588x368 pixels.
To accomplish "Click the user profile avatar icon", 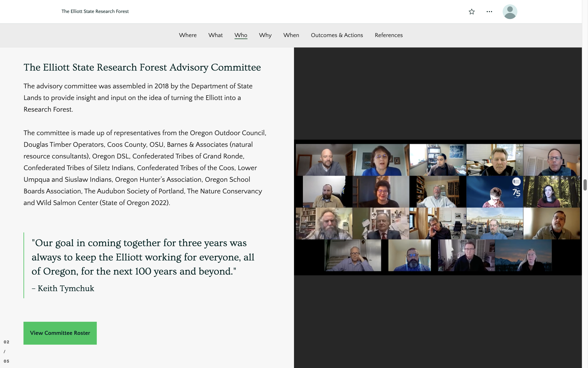I will click(510, 12).
